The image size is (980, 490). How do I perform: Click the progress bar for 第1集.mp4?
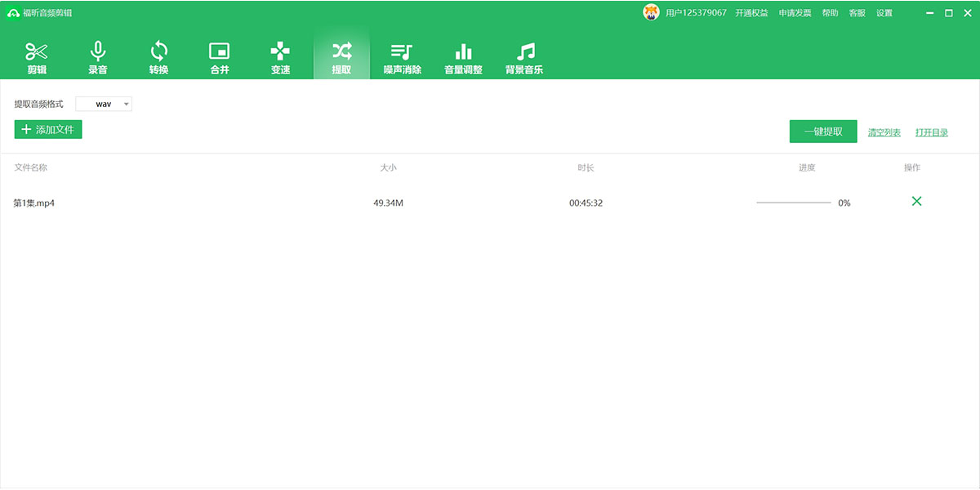click(x=793, y=203)
